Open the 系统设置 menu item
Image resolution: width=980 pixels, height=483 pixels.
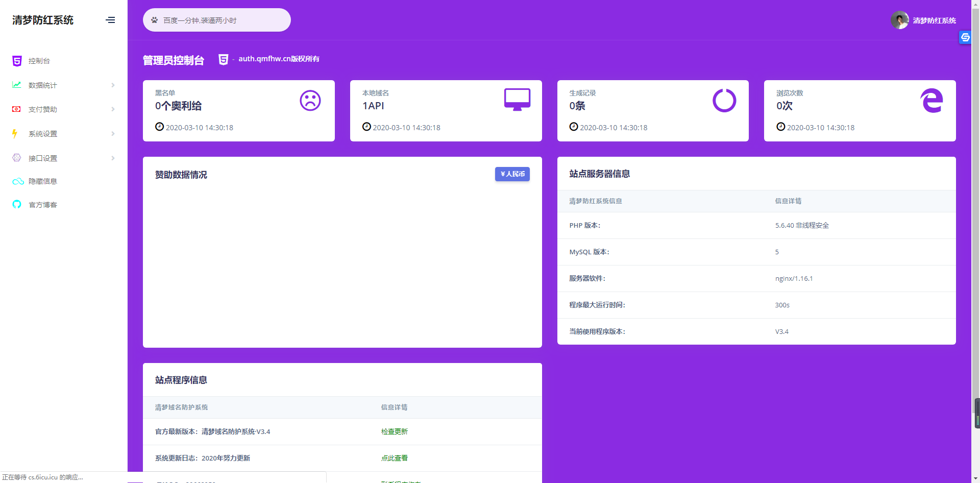pyautogui.click(x=43, y=134)
